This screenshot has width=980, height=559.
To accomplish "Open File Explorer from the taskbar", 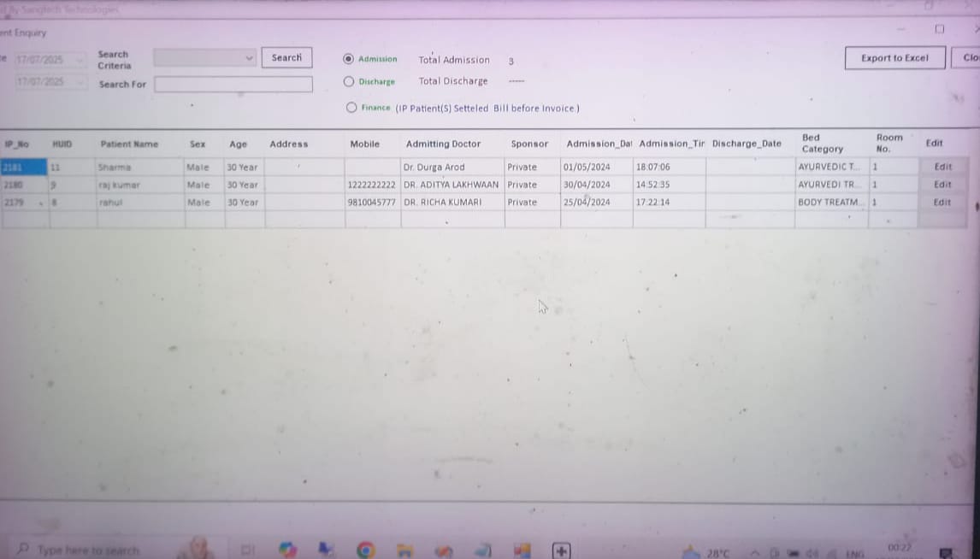I will [404, 550].
